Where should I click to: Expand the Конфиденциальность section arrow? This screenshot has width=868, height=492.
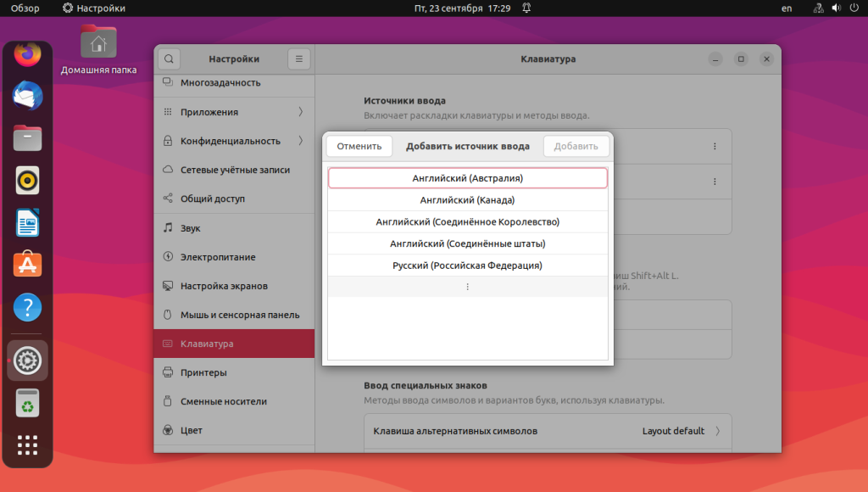(x=301, y=141)
